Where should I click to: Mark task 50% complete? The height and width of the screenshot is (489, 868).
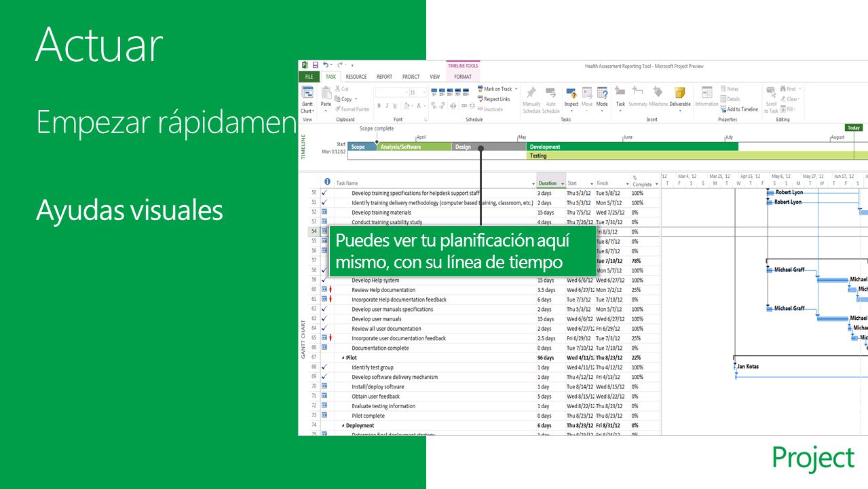click(451, 92)
